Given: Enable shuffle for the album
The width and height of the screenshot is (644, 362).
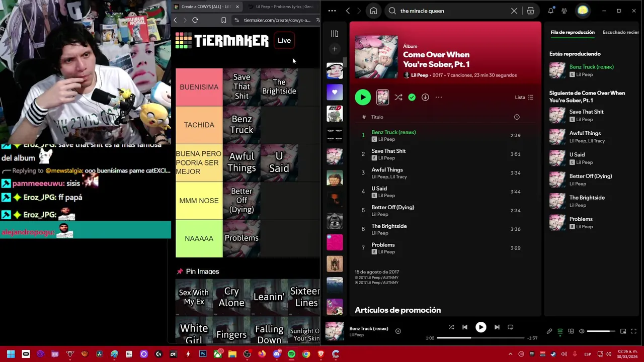Looking at the screenshot, I should tap(398, 97).
